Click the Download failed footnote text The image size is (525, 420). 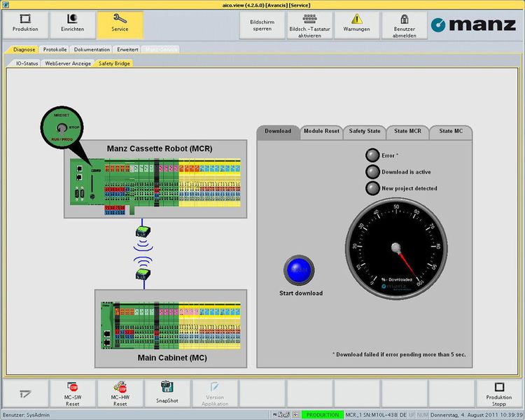[399, 354]
